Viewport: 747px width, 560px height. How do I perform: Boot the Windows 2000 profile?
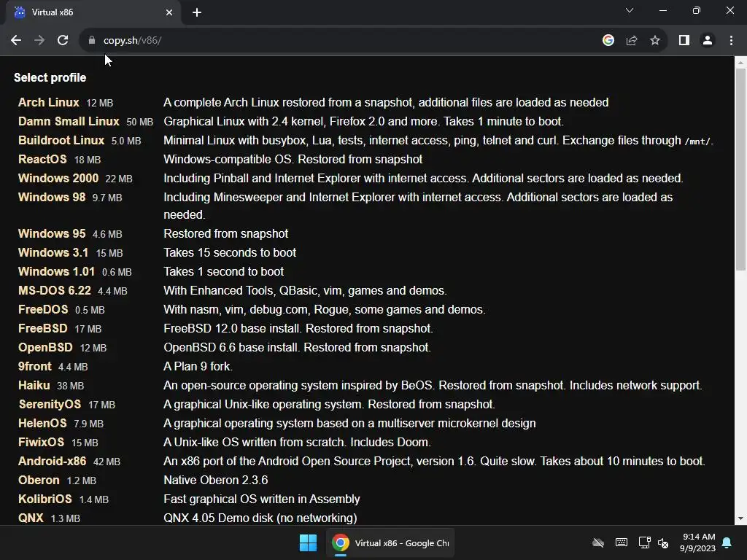[58, 179]
